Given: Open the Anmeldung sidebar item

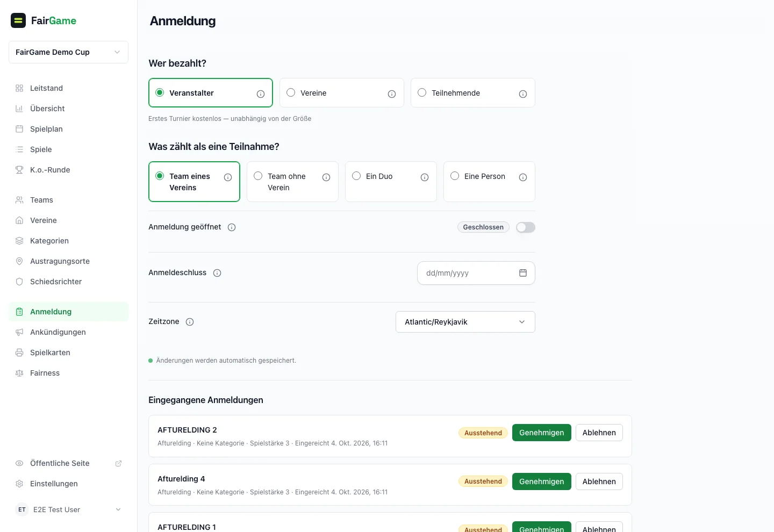Looking at the screenshot, I should (68, 312).
